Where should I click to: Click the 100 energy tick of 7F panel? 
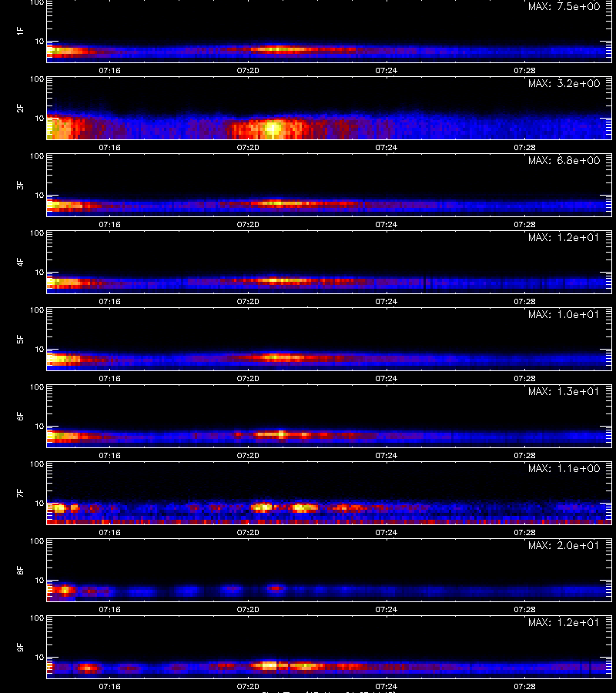(x=37, y=464)
